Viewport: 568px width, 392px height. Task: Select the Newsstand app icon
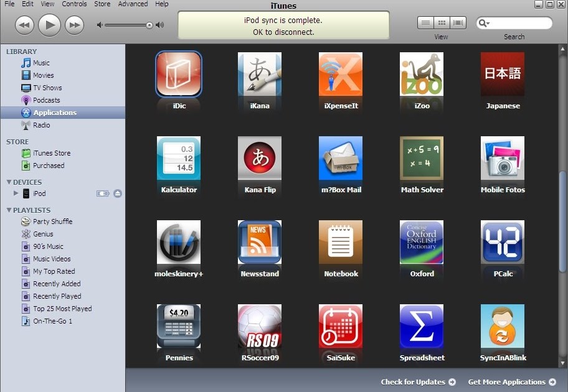coord(260,242)
